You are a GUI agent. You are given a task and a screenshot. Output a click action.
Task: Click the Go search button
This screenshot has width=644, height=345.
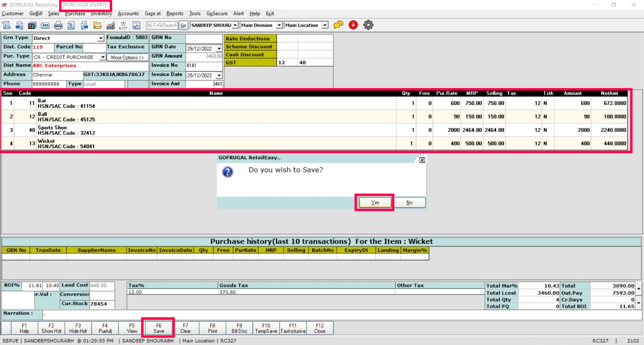(183, 25)
